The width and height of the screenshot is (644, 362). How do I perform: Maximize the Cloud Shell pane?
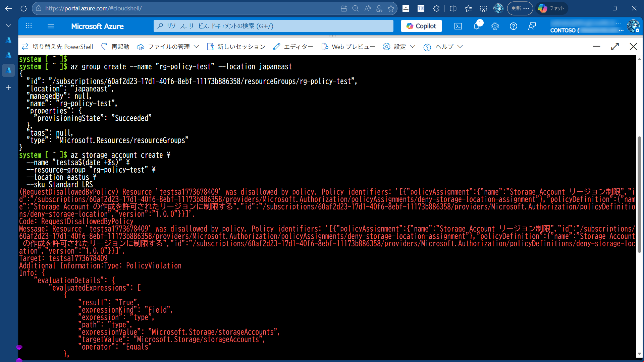tap(615, 47)
